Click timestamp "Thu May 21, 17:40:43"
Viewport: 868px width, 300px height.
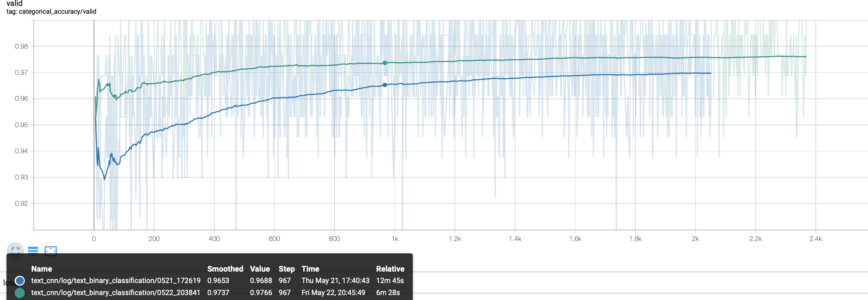[x=335, y=280]
